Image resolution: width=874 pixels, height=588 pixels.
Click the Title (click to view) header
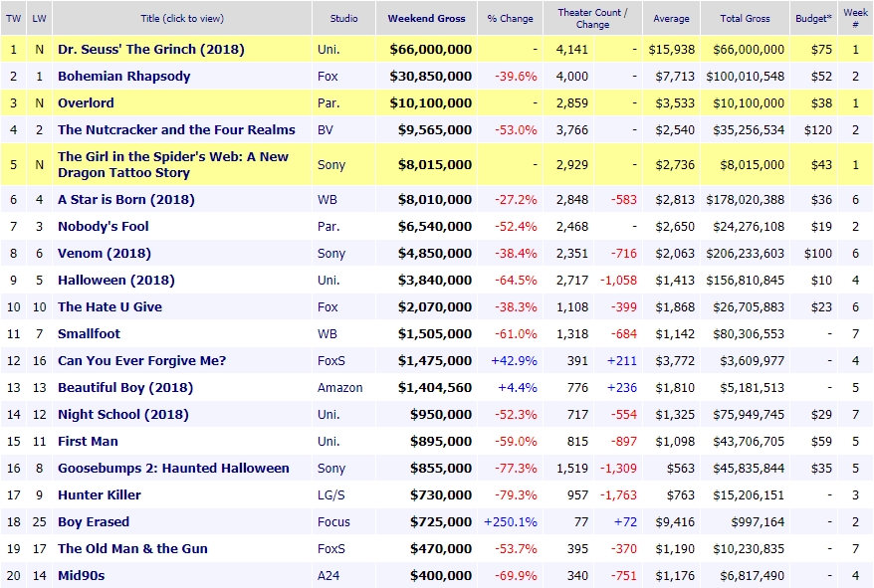[x=182, y=18]
